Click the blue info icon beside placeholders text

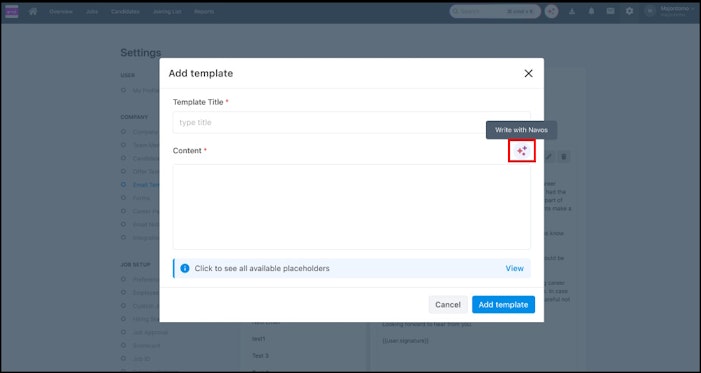coord(185,268)
